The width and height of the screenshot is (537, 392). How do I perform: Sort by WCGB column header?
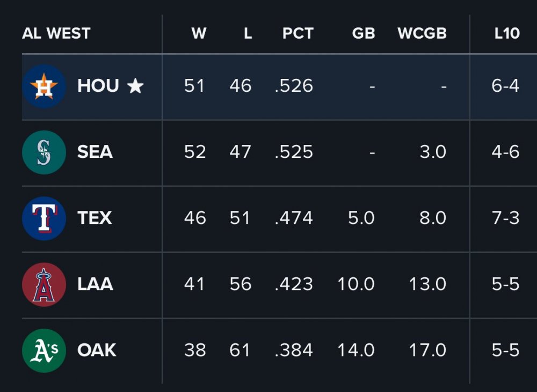pos(422,33)
